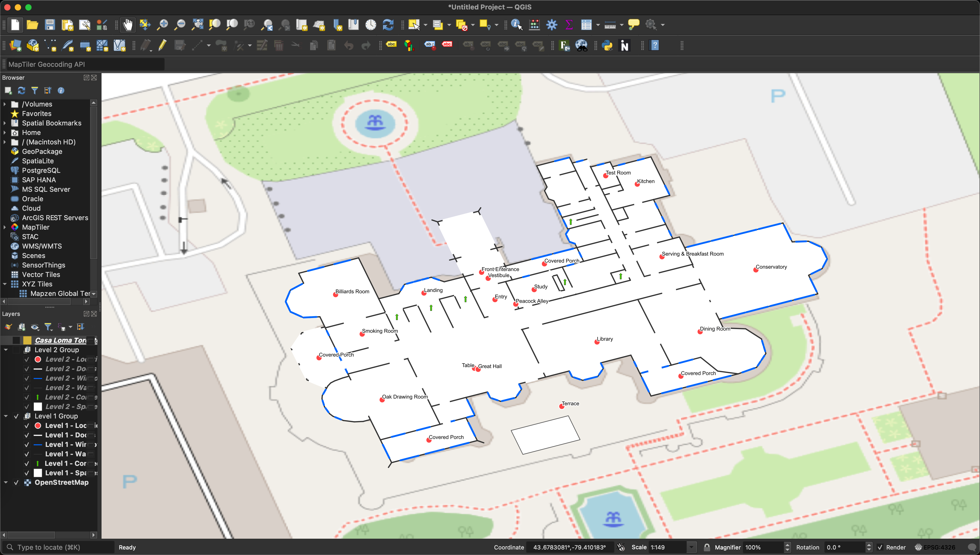Image resolution: width=980 pixels, height=555 pixels.
Task: Open the Layer Styling panel via paintbrush button
Action: pos(8,327)
